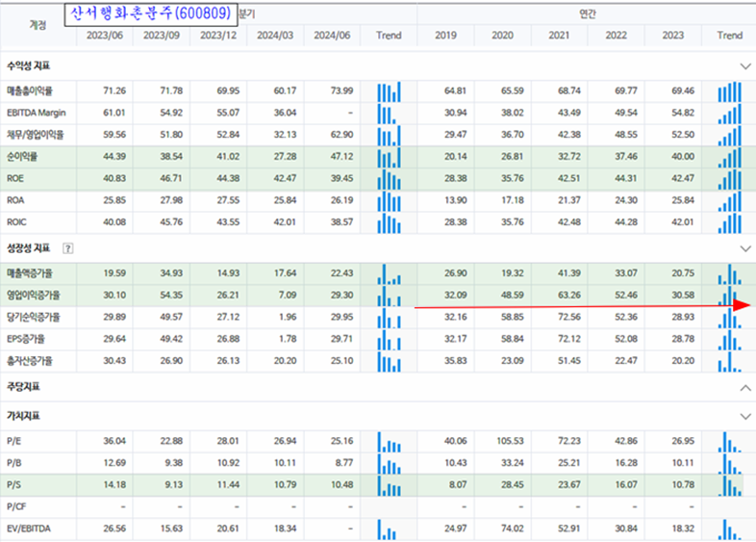Collapse the 가치지표 section chevron
This screenshot has width=756, height=542.
click(744, 417)
